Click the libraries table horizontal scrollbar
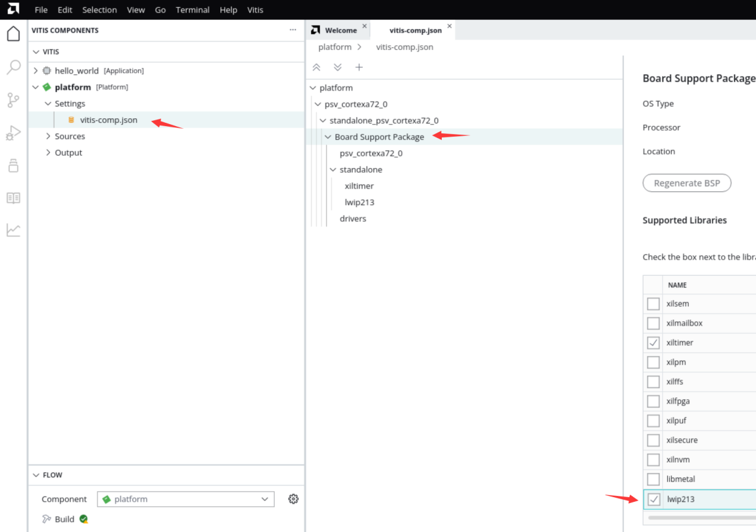The width and height of the screenshot is (756, 532). click(702, 518)
